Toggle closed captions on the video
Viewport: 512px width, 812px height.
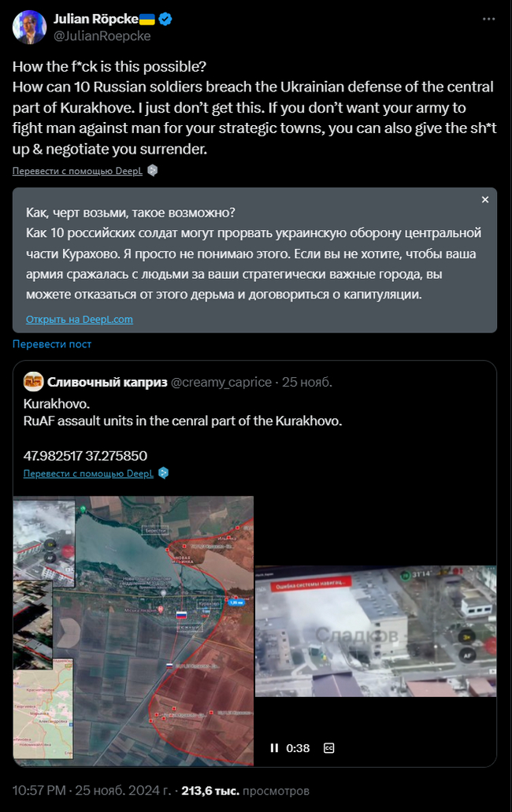click(328, 747)
